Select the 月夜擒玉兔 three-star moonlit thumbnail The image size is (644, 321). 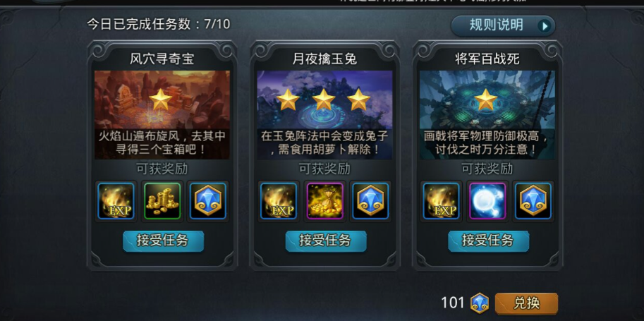coord(325,115)
